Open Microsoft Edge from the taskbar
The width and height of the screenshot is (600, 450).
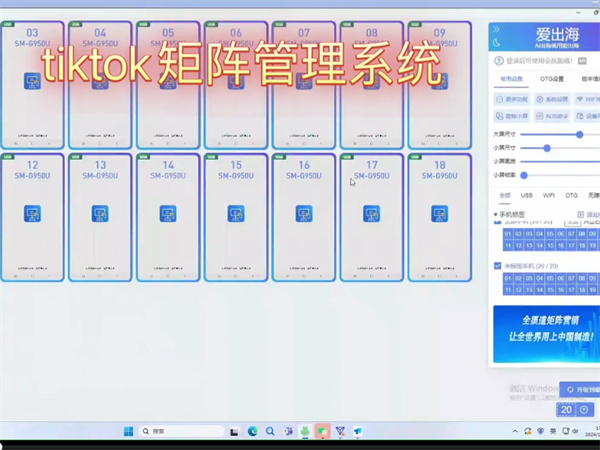coord(253,431)
